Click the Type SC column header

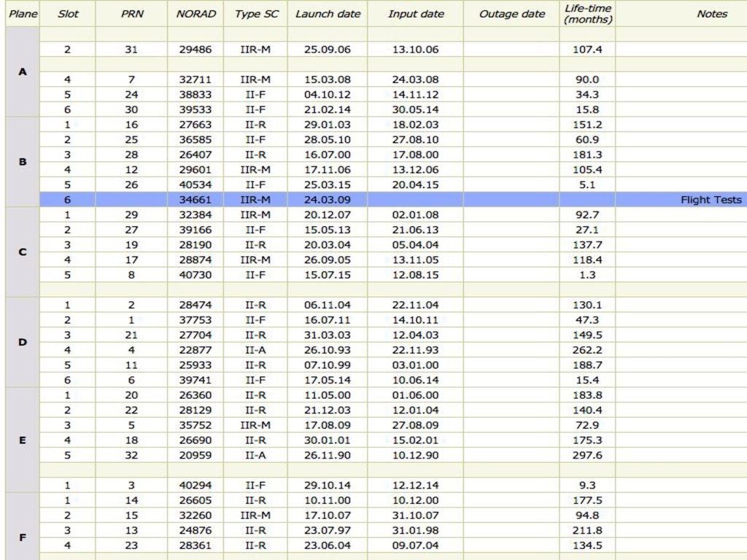(x=256, y=14)
